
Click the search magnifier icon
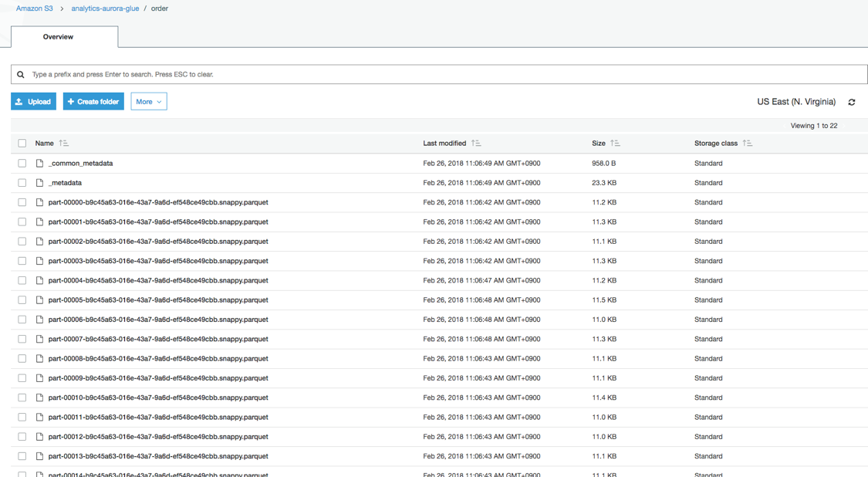tap(21, 74)
